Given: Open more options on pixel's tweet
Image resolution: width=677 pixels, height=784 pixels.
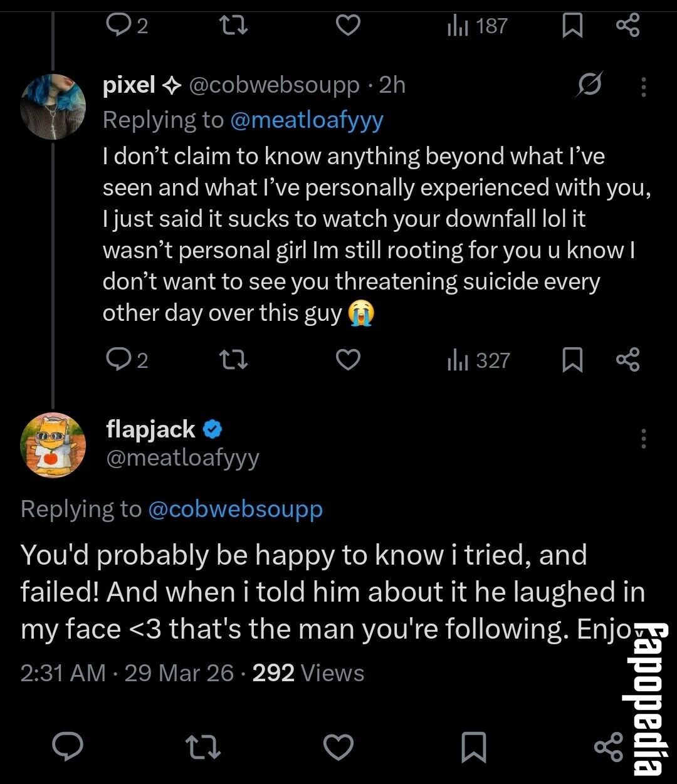Looking at the screenshot, I should tap(643, 86).
